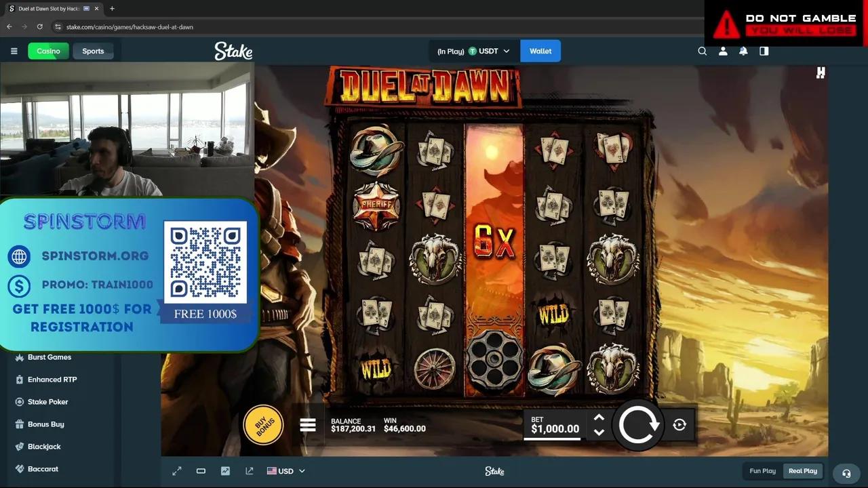This screenshot has height=488, width=868.
Task: Switch to Fun Play mode
Action: pos(762,471)
